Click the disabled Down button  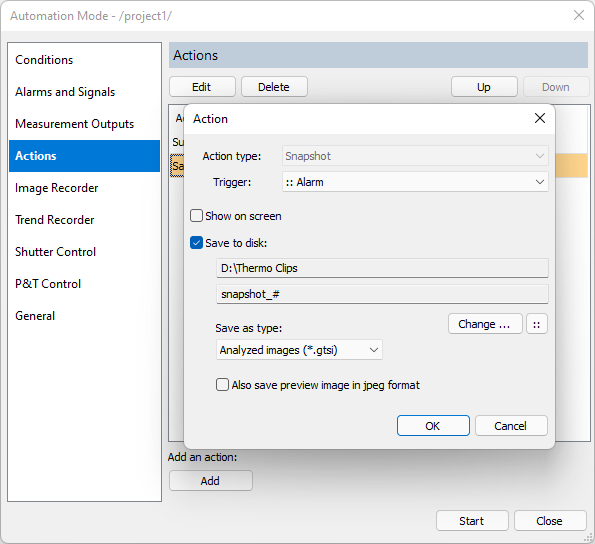556,87
